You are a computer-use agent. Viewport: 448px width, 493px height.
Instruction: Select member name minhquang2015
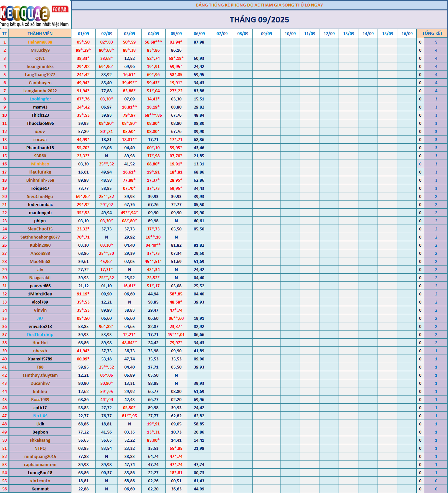pos(40,456)
